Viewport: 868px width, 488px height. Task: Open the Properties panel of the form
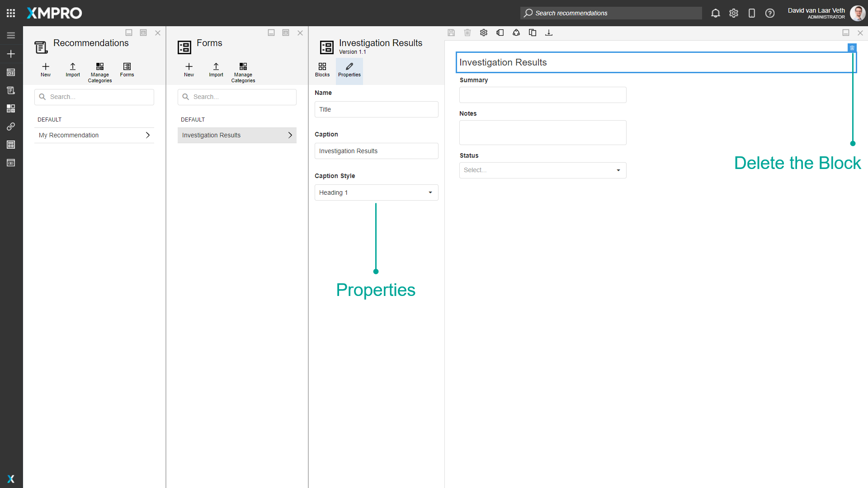[349, 71]
